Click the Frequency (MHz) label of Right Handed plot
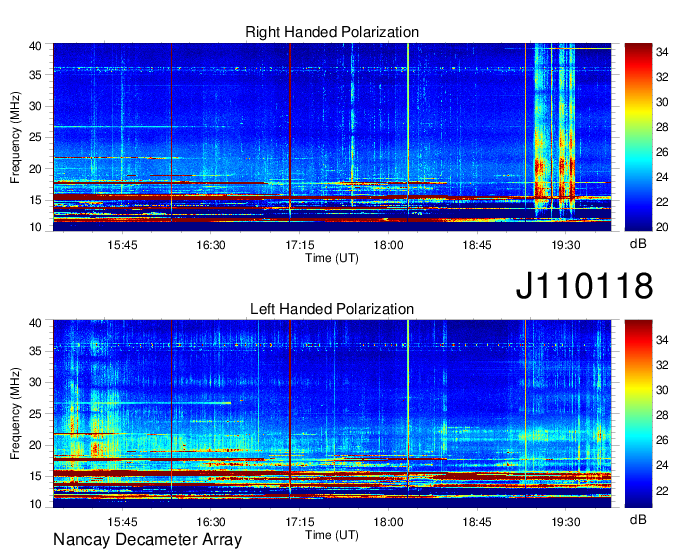This screenshot has width=680, height=552. coord(15,137)
